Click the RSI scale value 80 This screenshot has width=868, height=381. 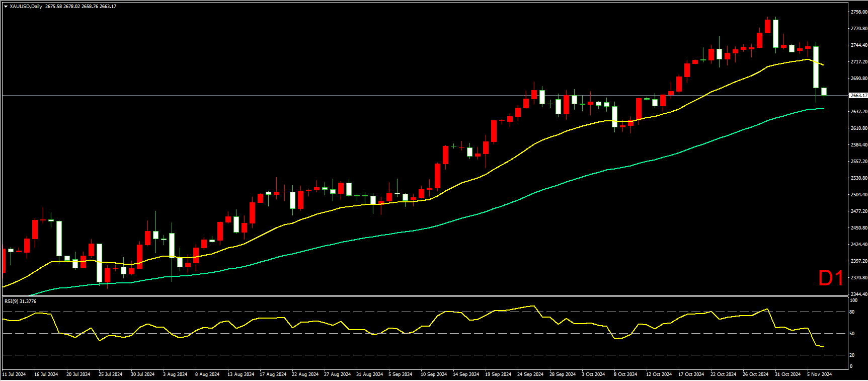click(x=852, y=312)
